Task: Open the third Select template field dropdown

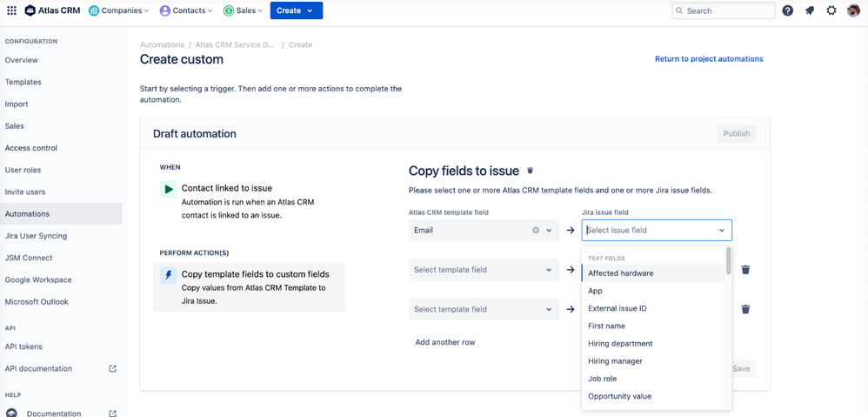Action: 484,309
